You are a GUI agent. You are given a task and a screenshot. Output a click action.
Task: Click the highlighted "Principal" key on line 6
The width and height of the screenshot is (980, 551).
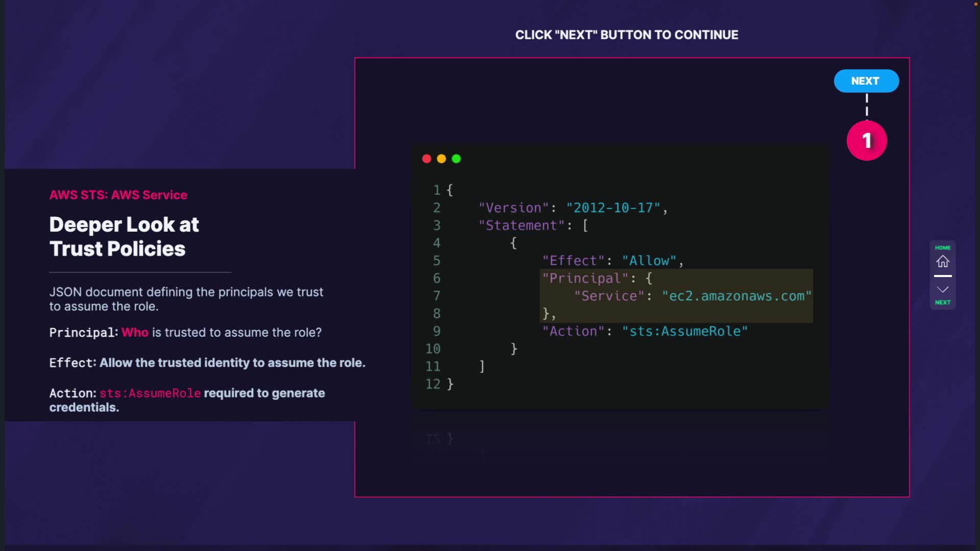tap(585, 279)
